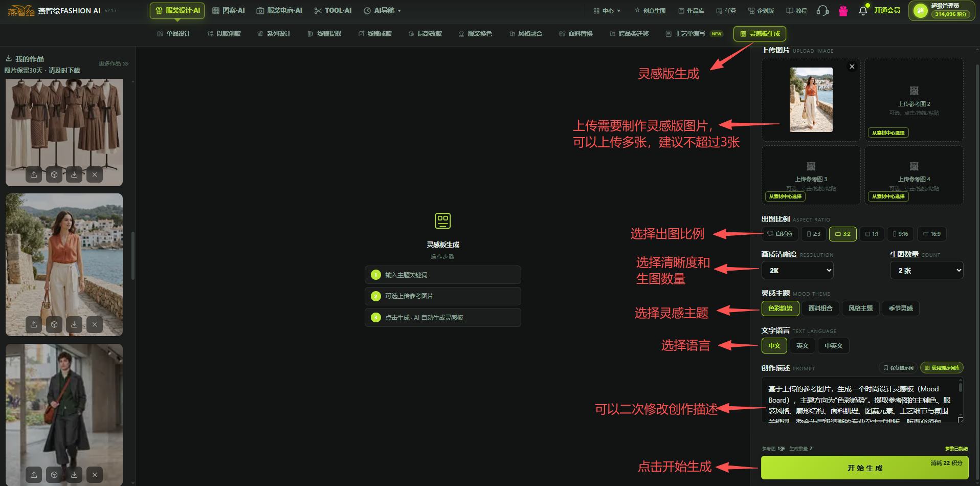Image resolution: width=980 pixels, height=486 pixels.
Task: Click 使用提示词库 button
Action: (942, 368)
